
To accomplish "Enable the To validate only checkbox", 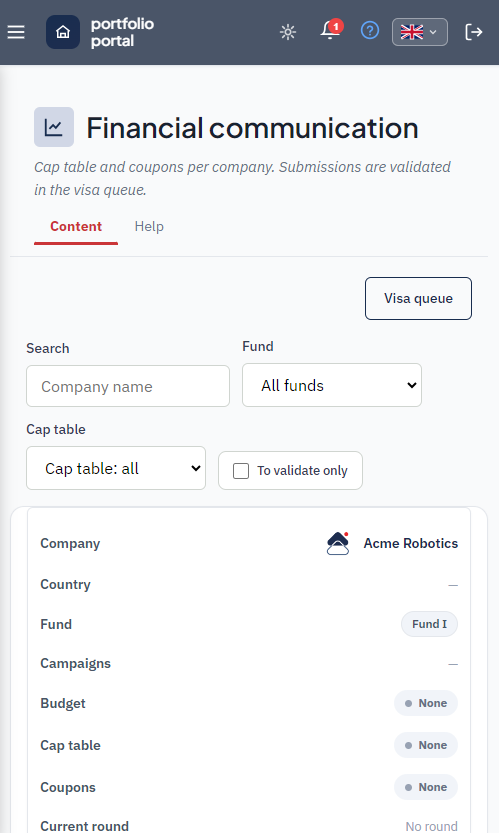I will click(x=241, y=471).
